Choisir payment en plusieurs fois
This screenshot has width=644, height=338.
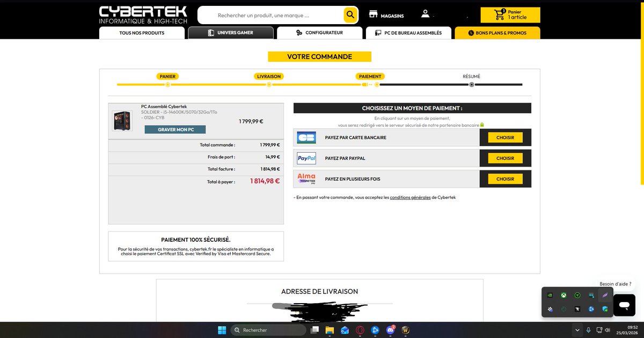(505, 179)
